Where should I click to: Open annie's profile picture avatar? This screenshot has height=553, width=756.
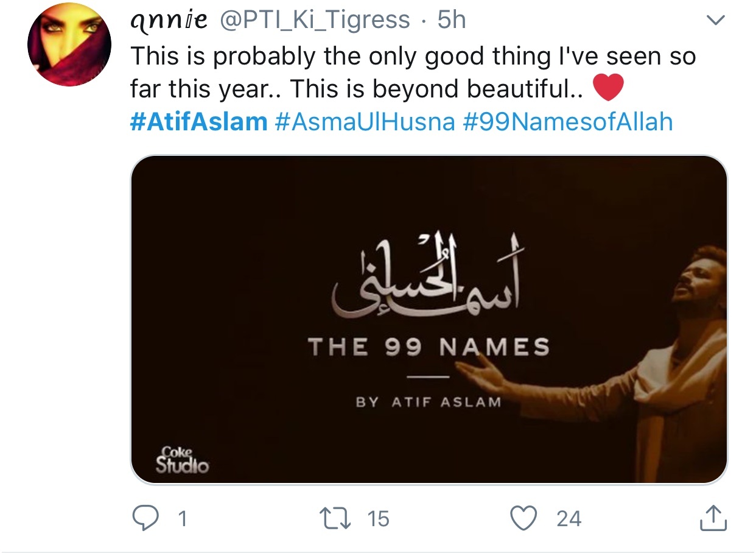(x=69, y=45)
